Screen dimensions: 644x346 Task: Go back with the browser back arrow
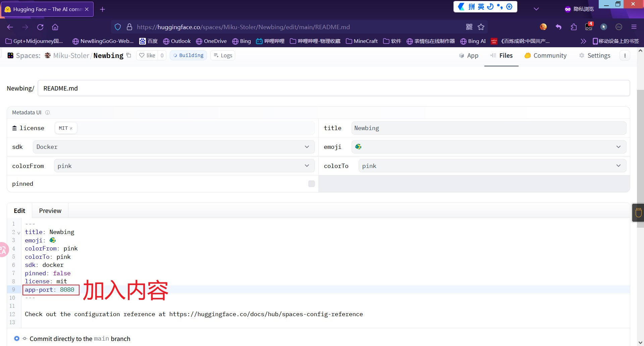pos(10,27)
